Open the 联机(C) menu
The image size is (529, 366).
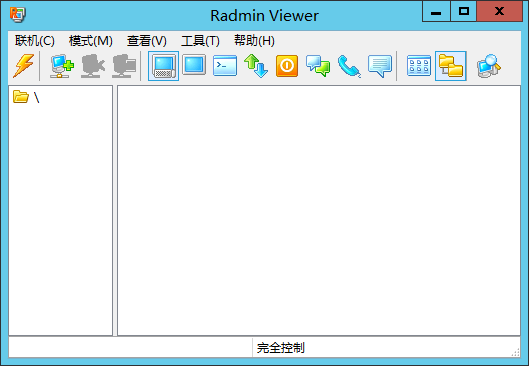35,41
